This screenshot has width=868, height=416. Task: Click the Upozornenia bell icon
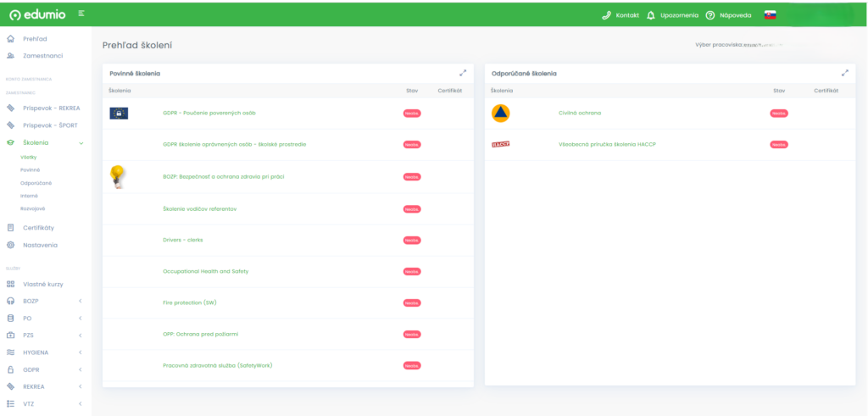click(651, 15)
